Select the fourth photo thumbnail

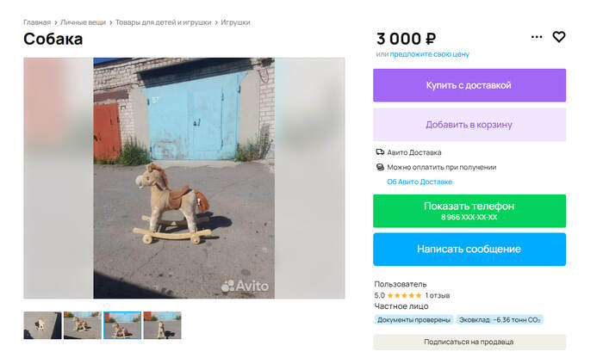[x=162, y=325]
